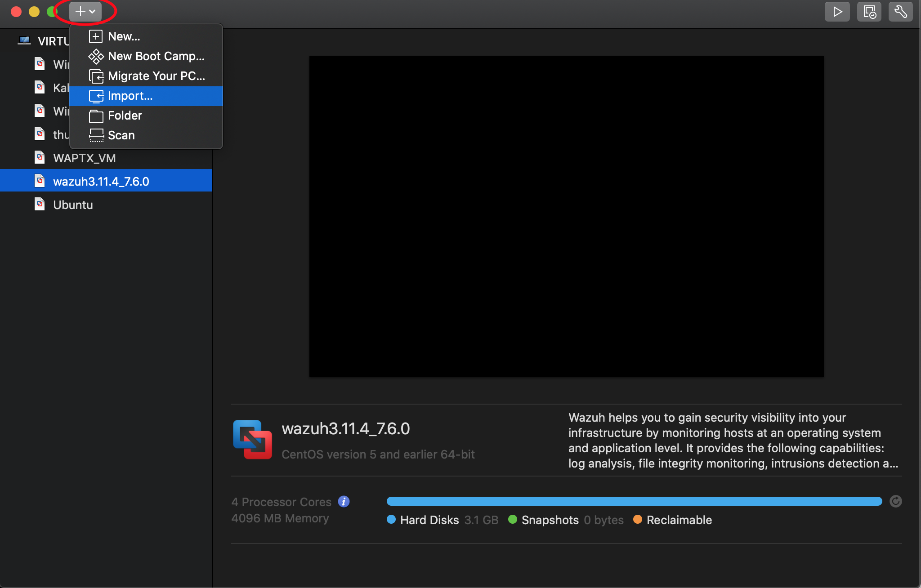Viewport: 921px width, 588px height.
Task: Open the Snapshots toolbar icon
Action: click(x=869, y=12)
